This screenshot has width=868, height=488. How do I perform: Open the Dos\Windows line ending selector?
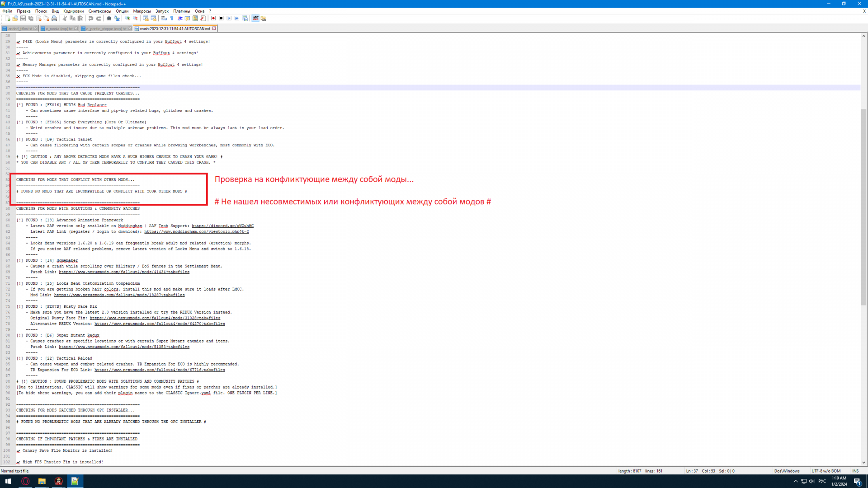pyautogui.click(x=787, y=471)
